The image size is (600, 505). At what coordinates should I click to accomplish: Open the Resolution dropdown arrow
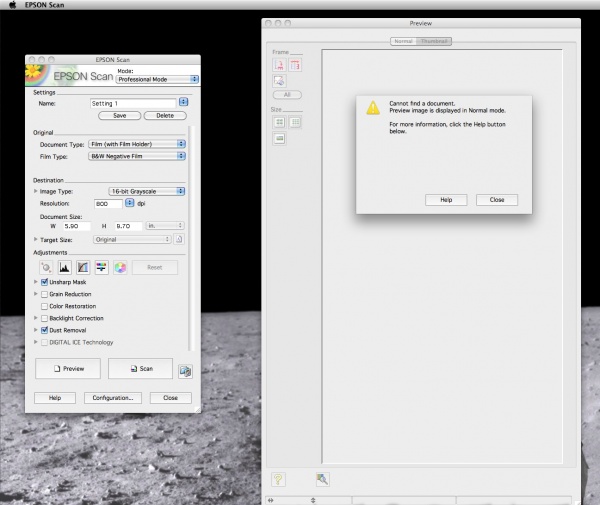pos(130,203)
